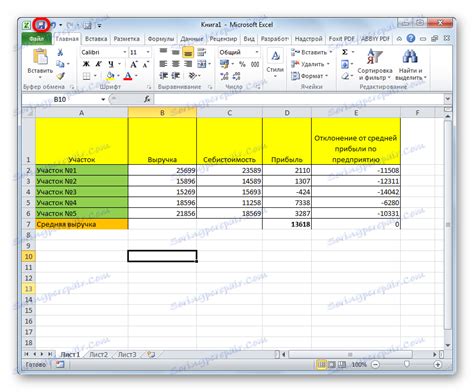Toggle middle vertical alignment
Viewport: 474px width, 392px height.
pos(176,52)
